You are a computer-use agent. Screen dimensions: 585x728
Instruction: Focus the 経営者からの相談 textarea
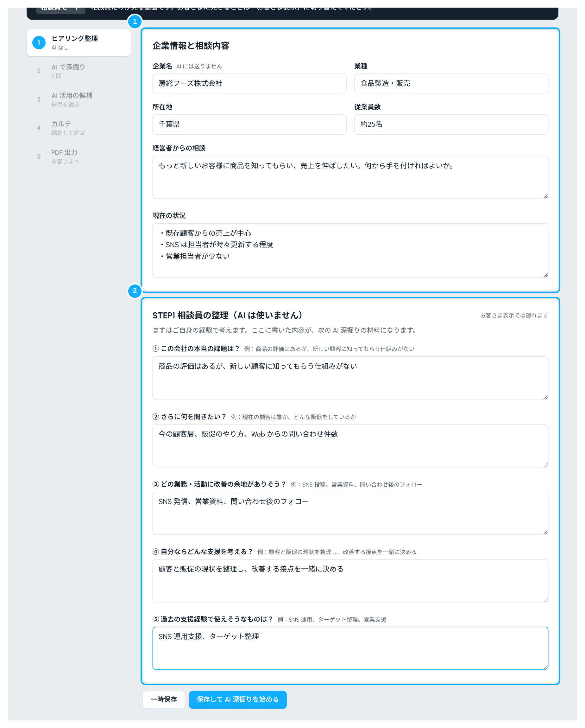tap(350, 177)
